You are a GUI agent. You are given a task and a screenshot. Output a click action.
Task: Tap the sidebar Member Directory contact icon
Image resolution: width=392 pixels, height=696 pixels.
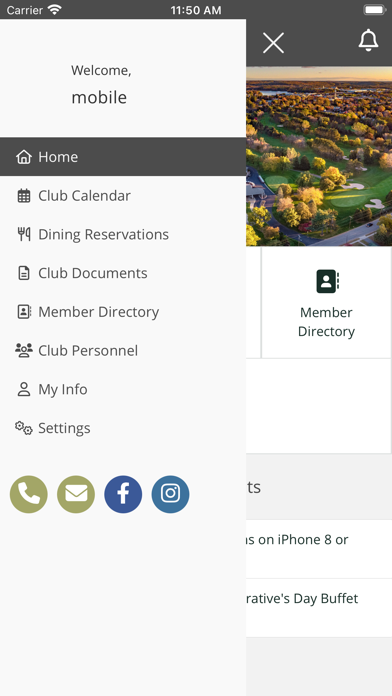click(x=24, y=312)
